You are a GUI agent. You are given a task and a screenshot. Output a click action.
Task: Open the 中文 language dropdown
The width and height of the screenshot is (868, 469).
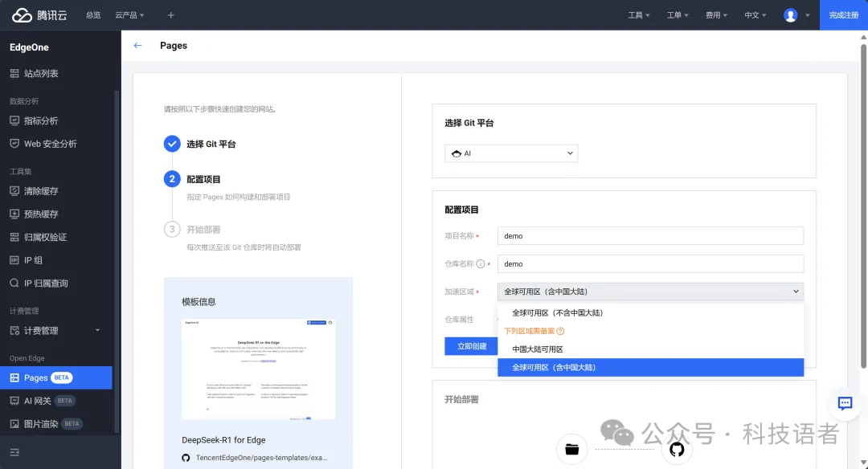pyautogui.click(x=755, y=15)
